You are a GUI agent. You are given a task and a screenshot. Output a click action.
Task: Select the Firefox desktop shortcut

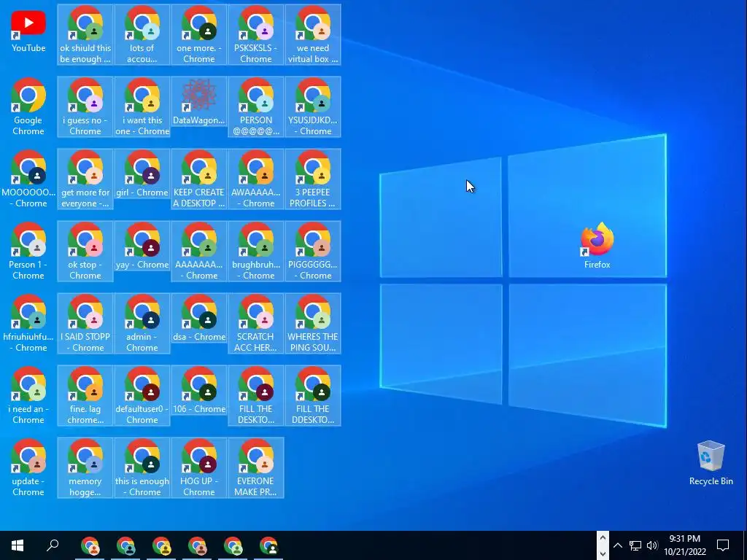597,246
